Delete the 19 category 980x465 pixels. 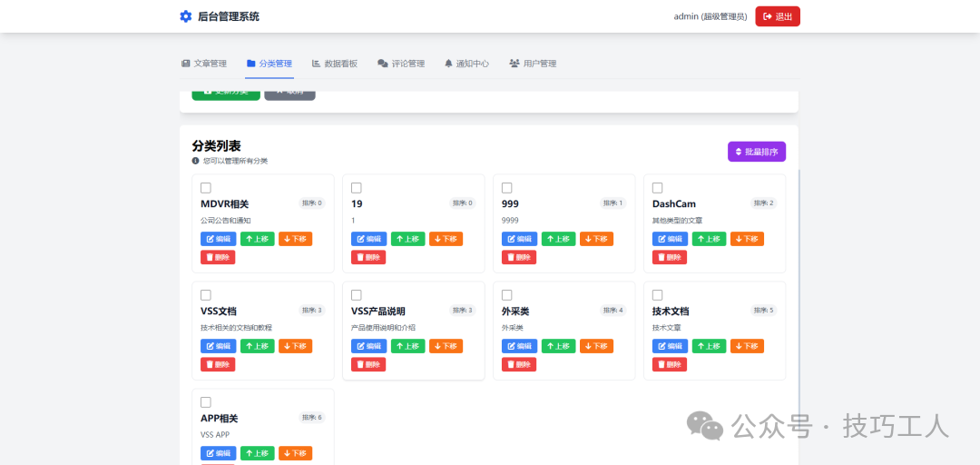(368, 257)
